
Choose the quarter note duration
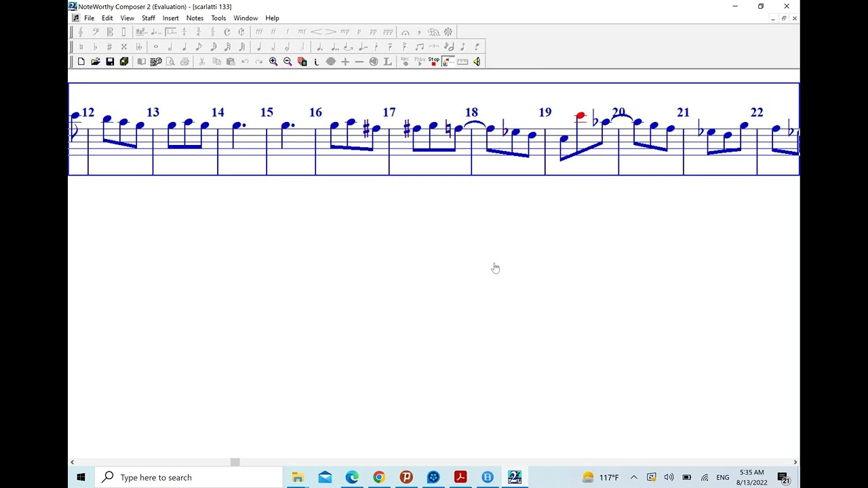(184, 47)
